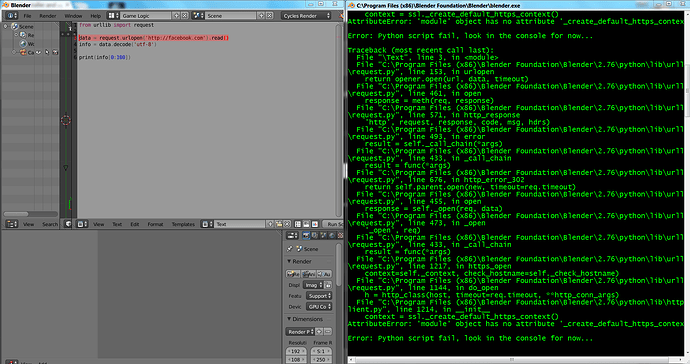The image size is (690, 364).
Task: Toggle the pin icon beside Scene in properties
Action: coord(290,249)
